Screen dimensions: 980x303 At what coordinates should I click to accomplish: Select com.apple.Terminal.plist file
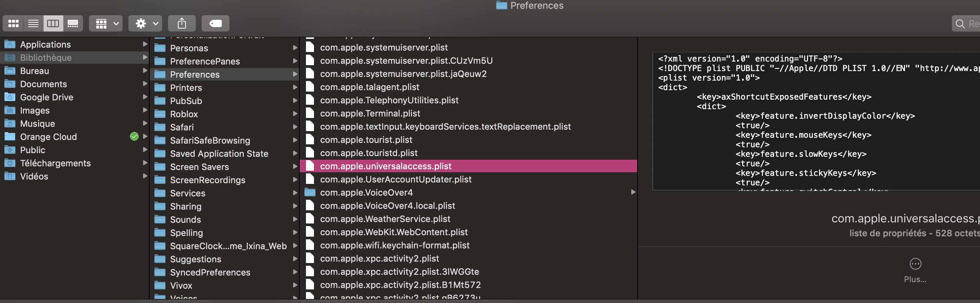(x=370, y=114)
